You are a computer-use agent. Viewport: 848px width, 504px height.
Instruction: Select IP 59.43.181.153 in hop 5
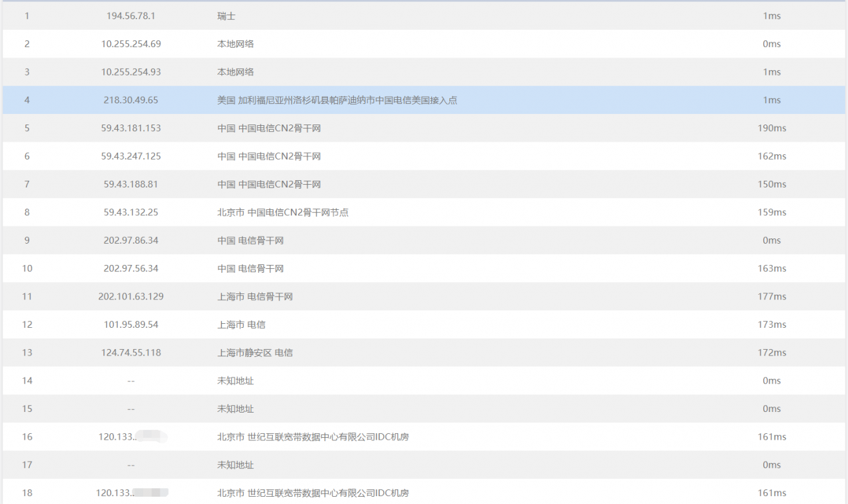tap(131, 128)
